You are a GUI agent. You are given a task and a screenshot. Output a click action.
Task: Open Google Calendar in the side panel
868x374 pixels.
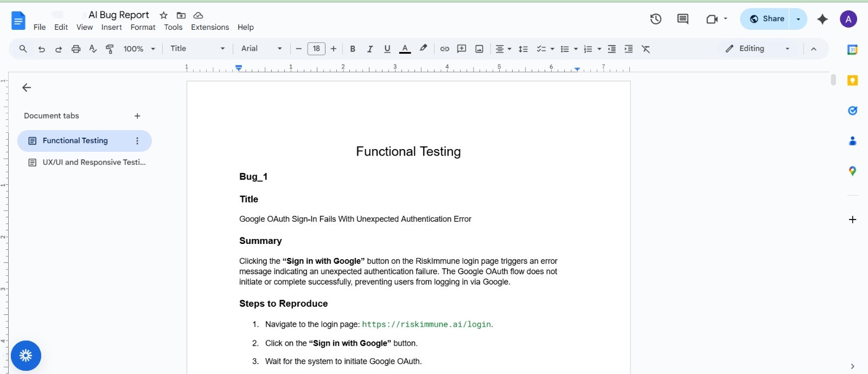coord(852,50)
